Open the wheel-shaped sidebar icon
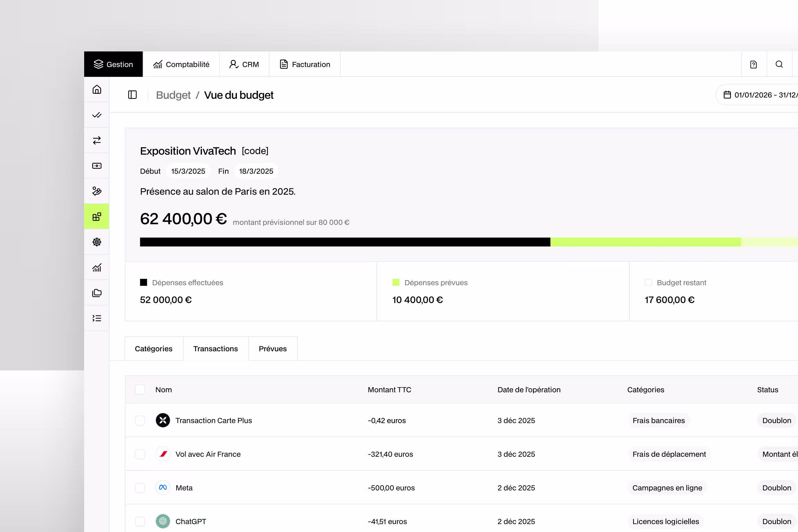Screen dimensions: 798x532 [x=97, y=242]
